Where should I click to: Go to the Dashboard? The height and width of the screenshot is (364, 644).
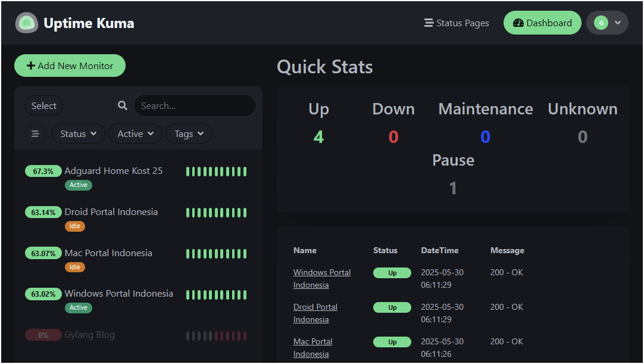[542, 23]
